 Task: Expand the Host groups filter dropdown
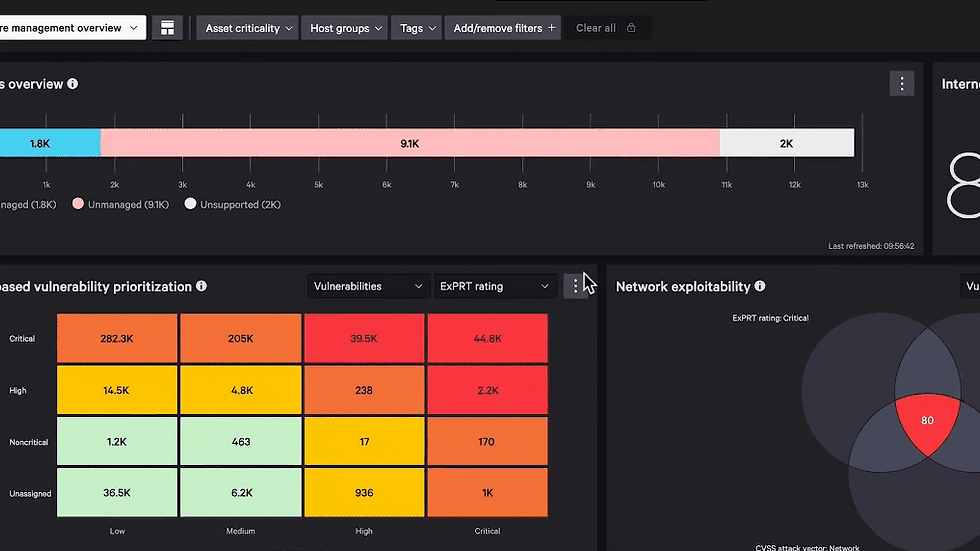(344, 28)
